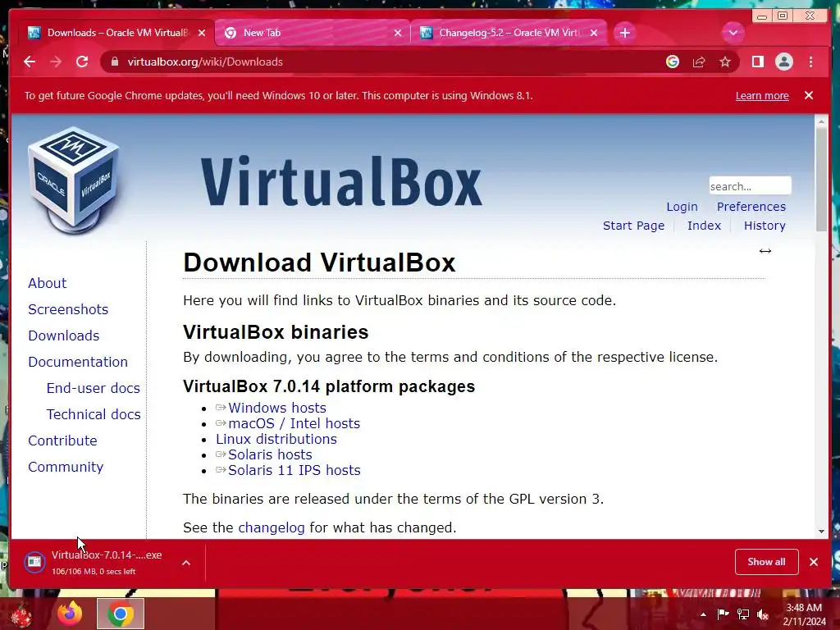Download the Solaris hosts package
The height and width of the screenshot is (630, 840).
(x=270, y=454)
